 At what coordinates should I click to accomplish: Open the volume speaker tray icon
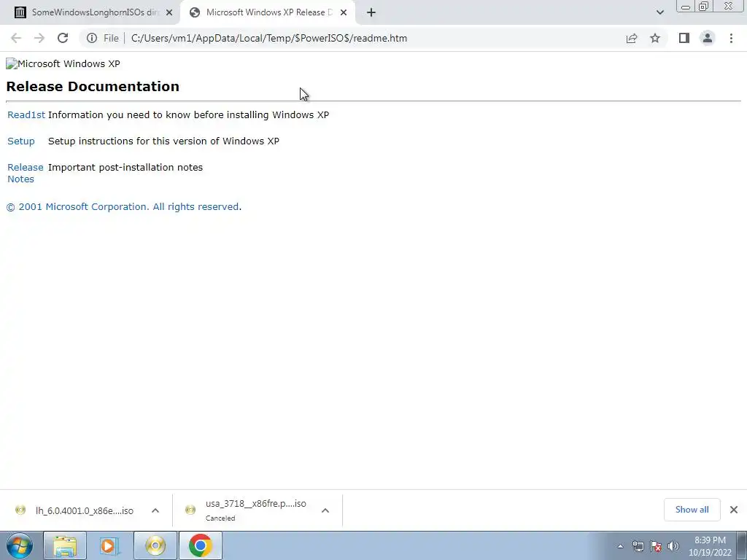(x=673, y=546)
